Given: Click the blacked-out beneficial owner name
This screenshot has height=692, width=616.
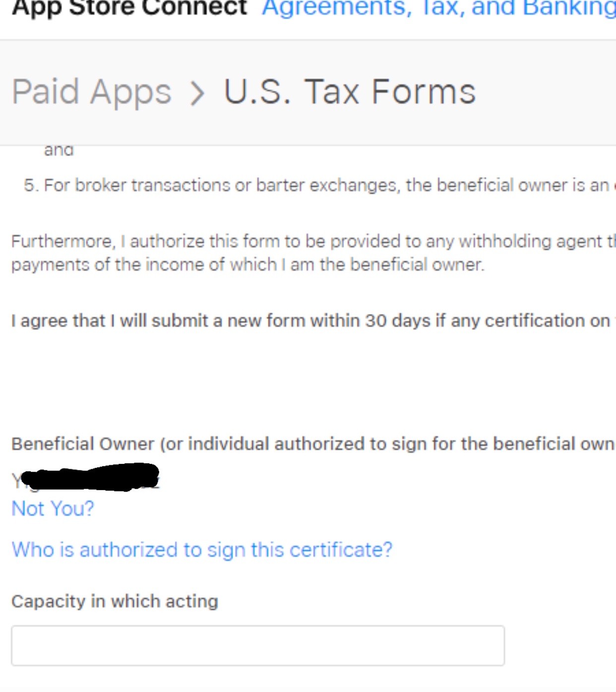Looking at the screenshot, I should [x=90, y=477].
